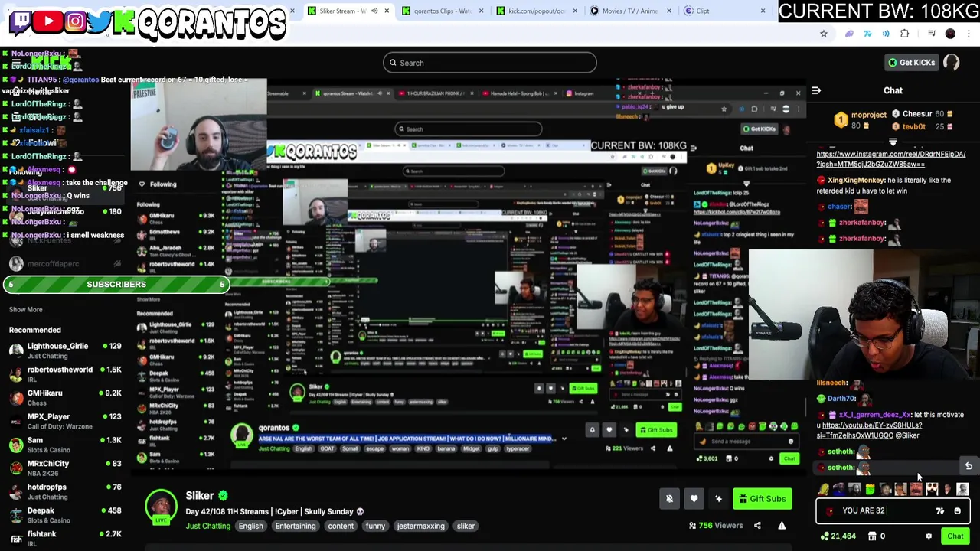Click the sound-wave extension icon in toolbar
The image size is (980, 551).
click(x=886, y=34)
